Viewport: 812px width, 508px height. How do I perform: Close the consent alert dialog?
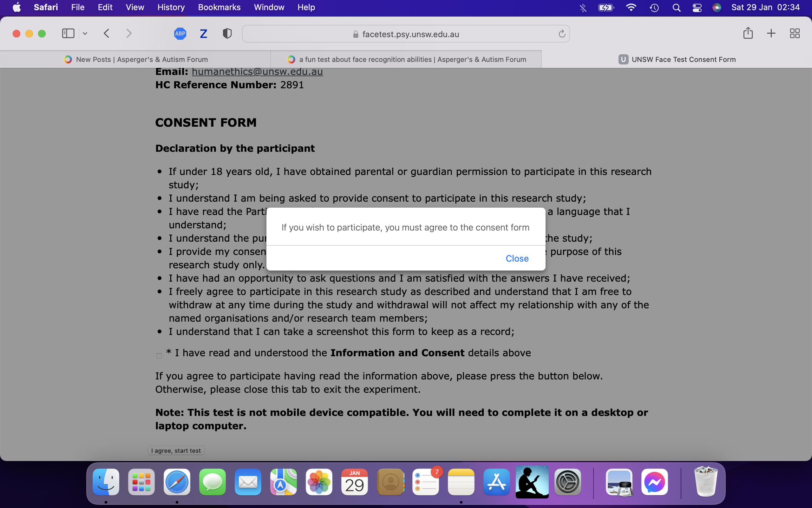click(x=517, y=258)
